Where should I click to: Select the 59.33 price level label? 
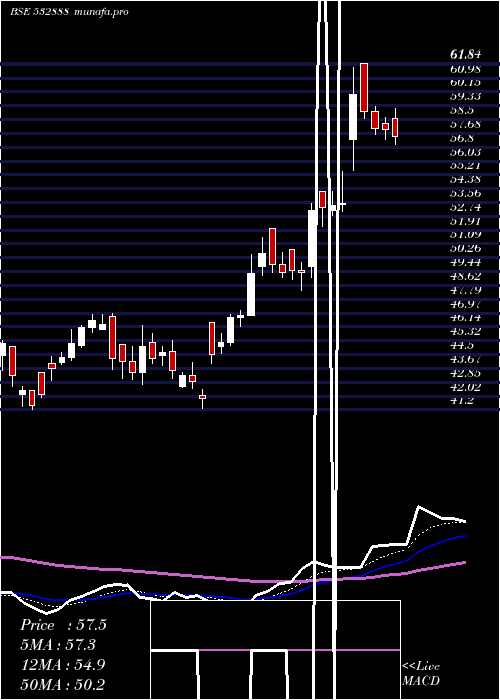click(x=466, y=97)
